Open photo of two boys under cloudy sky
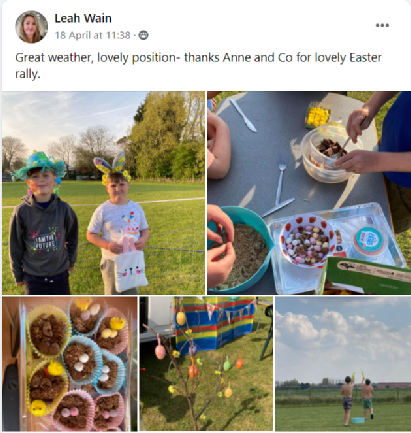411x433 pixels. (343, 364)
